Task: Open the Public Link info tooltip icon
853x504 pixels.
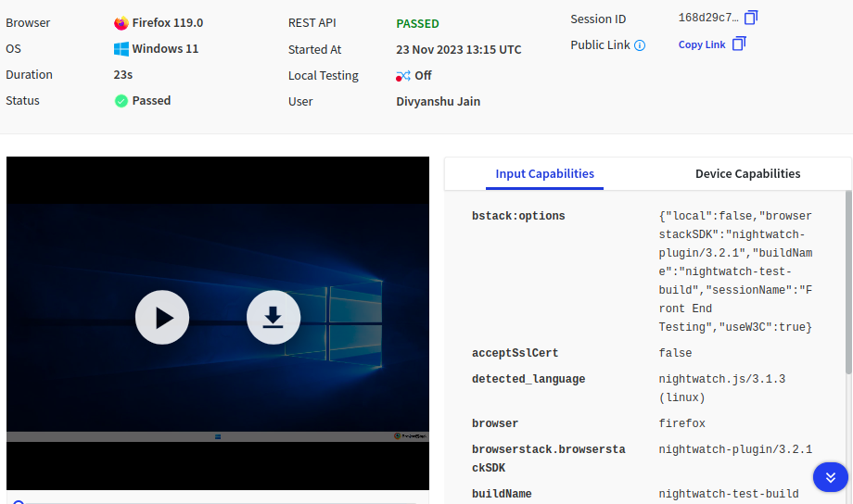Action: [640, 45]
